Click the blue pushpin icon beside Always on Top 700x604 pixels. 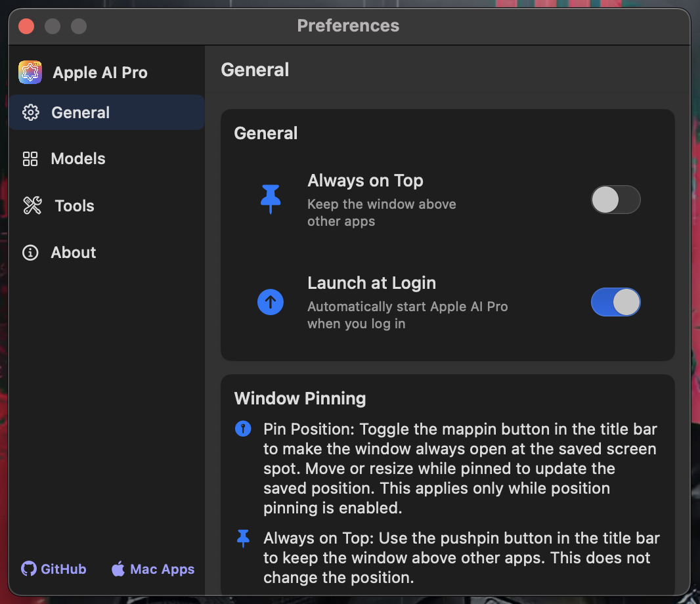tap(271, 200)
